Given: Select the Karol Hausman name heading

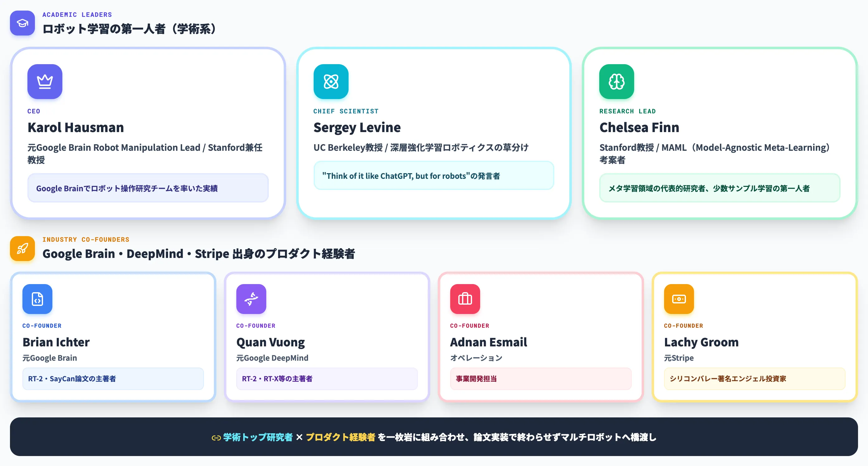Looking at the screenshot, I should [76, 128].
